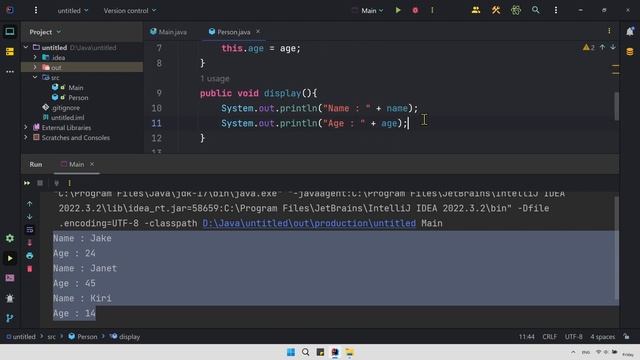Expand External Libraries node

(26, 127)
